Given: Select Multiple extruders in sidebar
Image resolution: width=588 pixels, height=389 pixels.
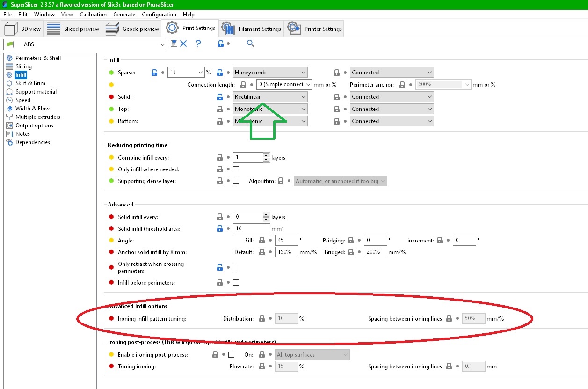Looking at the screenshot, I should [37, 117].
